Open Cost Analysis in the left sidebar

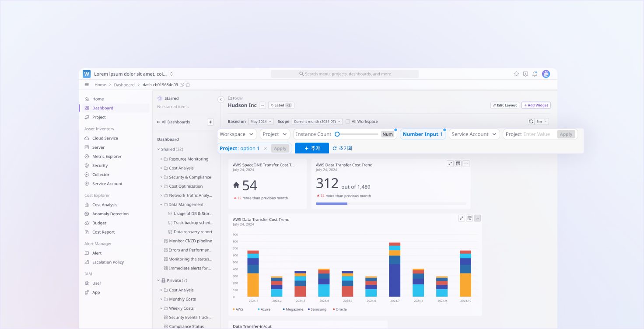tap(105, 205)
